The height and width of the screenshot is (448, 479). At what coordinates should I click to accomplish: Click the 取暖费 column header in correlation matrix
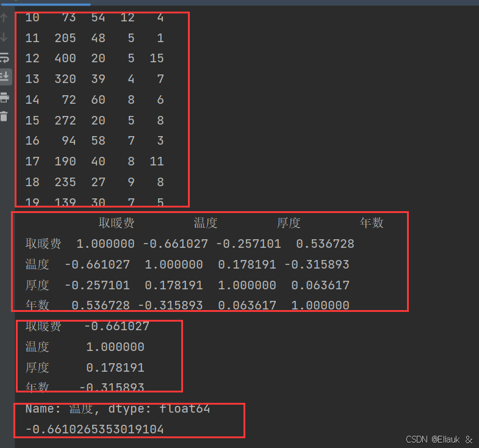tap(117, 223)
